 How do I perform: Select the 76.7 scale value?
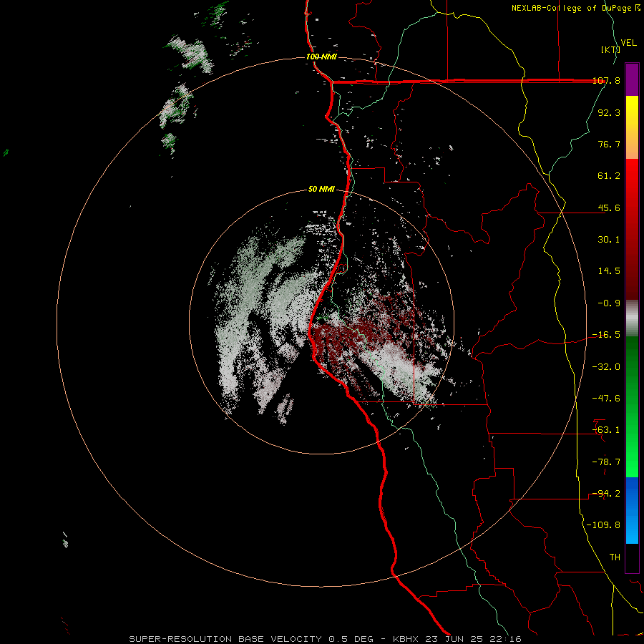(609, 144)
